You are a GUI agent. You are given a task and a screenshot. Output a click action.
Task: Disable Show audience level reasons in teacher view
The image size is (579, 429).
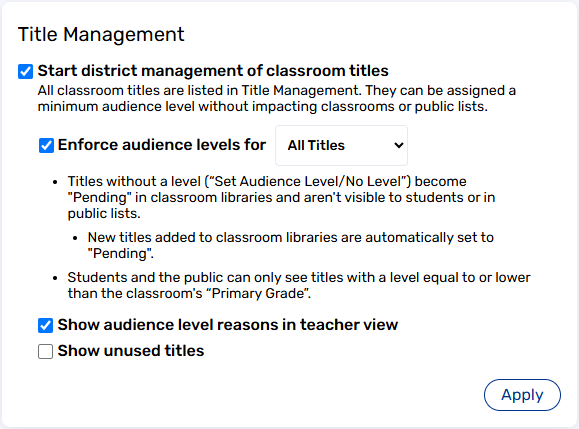point(45,326)
